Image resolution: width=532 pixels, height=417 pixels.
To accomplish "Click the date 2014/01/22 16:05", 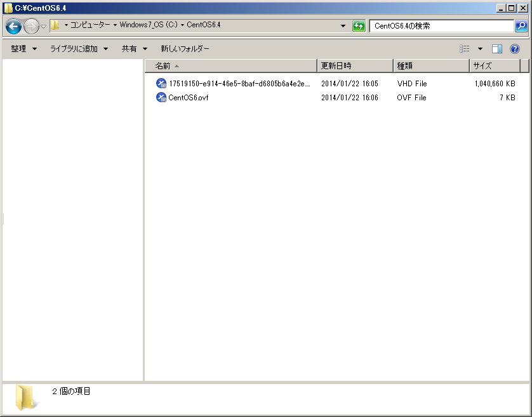I will pos(349,84).
